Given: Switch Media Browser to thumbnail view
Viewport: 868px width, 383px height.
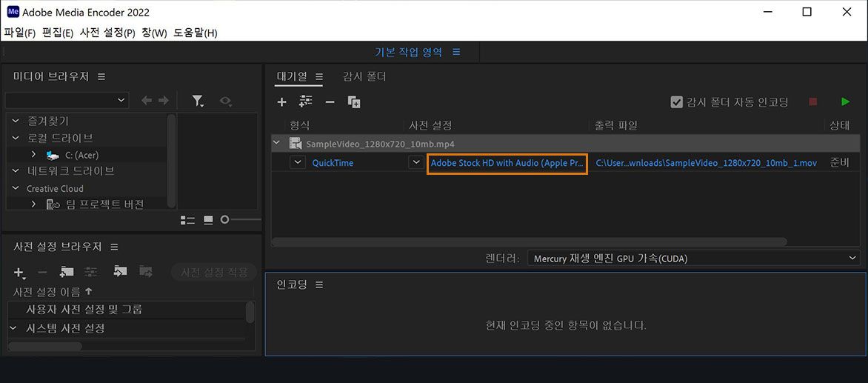Looking at the screenshot, I should [x=208, y=220].
